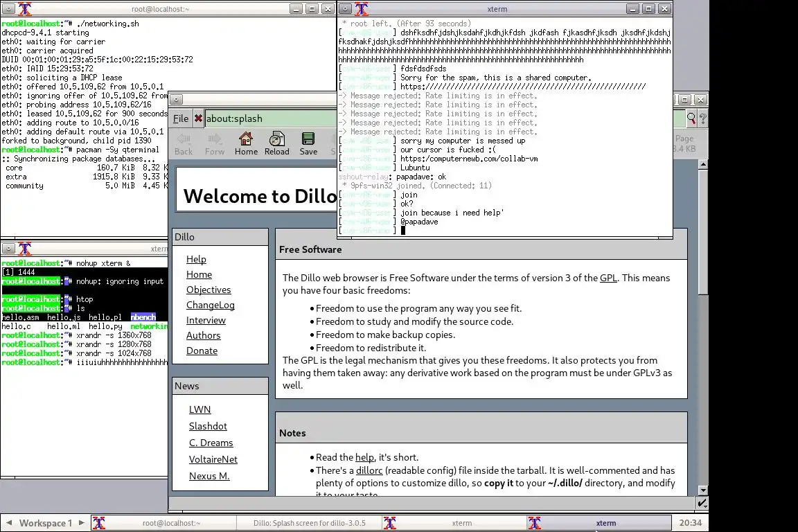Maximize the Dillo browser window

tap(684, 99)
